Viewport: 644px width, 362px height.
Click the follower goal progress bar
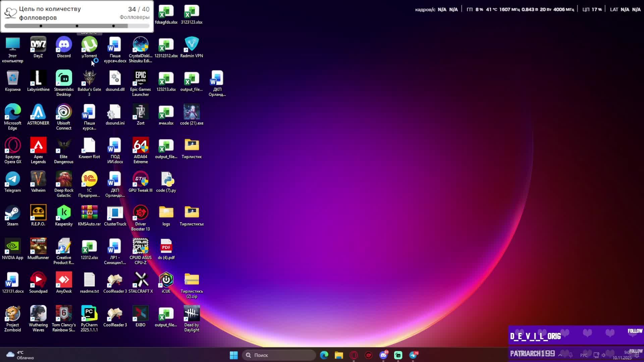point(77,26)
